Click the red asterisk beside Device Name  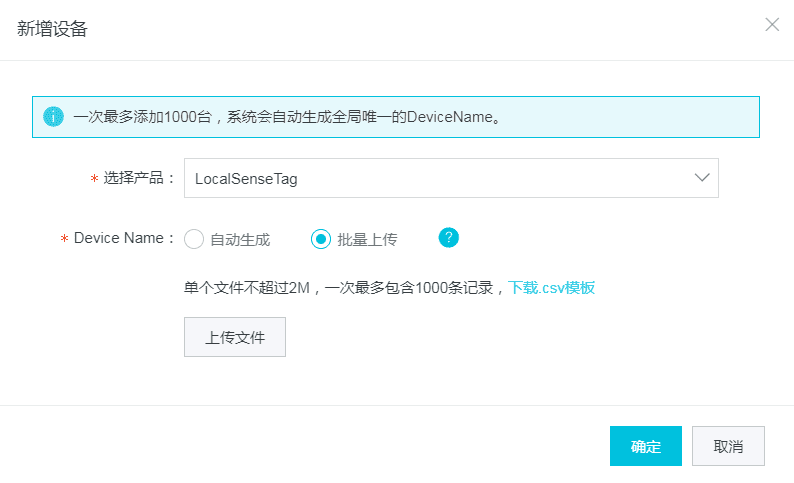64,240
